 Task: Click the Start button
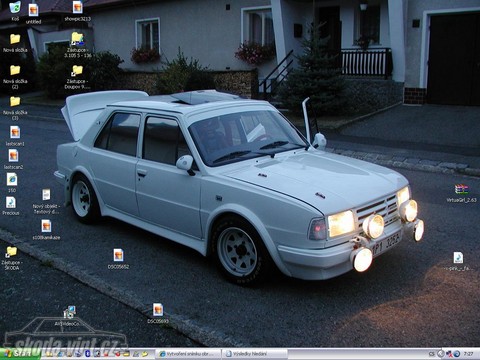[x=20, y=353]
